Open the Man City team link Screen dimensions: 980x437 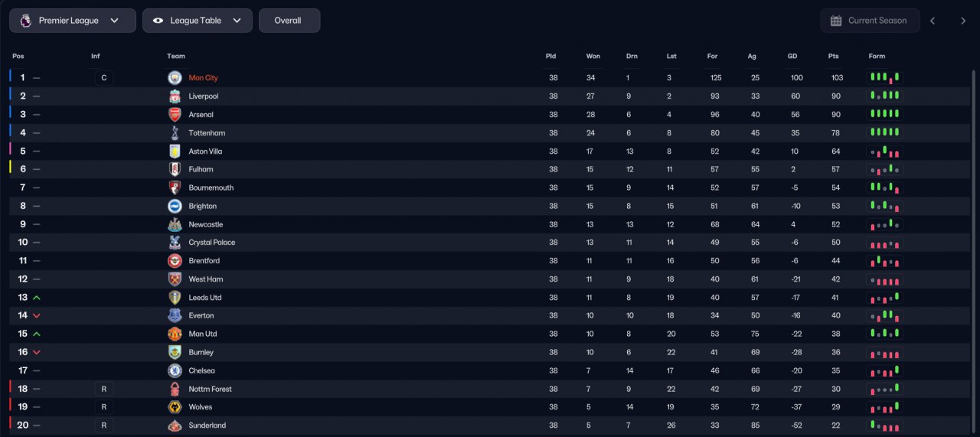[204, 78]
